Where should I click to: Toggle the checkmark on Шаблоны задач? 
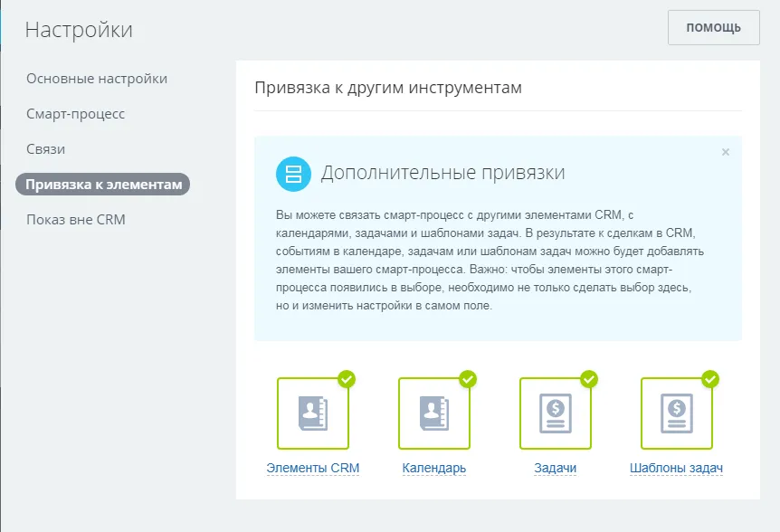710,380
